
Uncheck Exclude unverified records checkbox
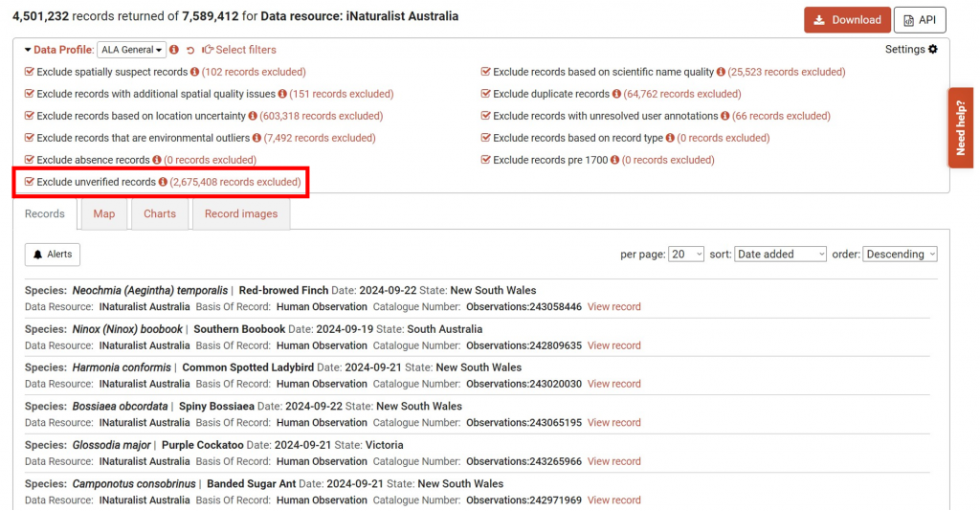pyautogui.click(x=30, y=182)
